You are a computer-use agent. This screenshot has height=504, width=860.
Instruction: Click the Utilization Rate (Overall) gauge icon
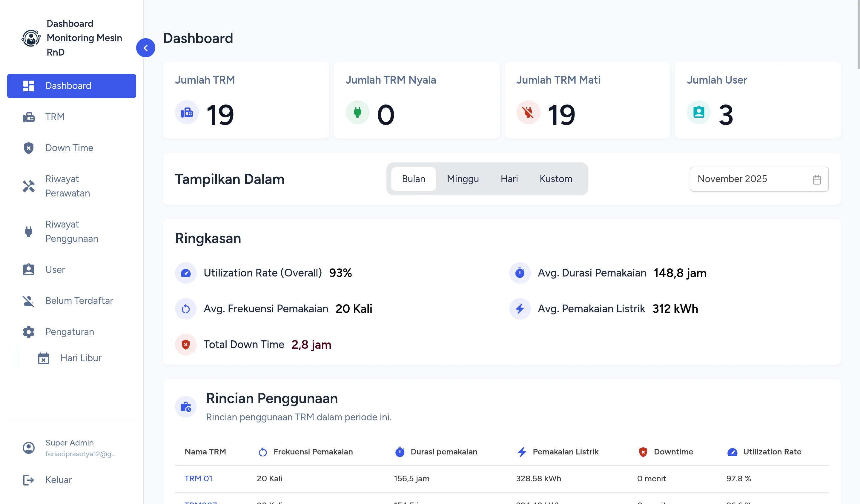pos(186,273)
